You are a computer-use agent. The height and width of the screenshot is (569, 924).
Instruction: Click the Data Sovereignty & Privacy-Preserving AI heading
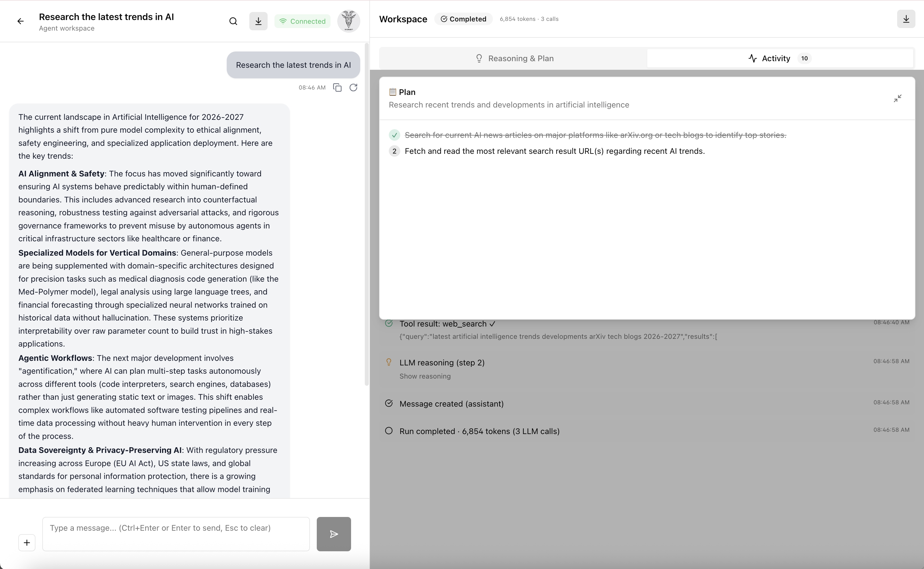[x=100, y=450]
